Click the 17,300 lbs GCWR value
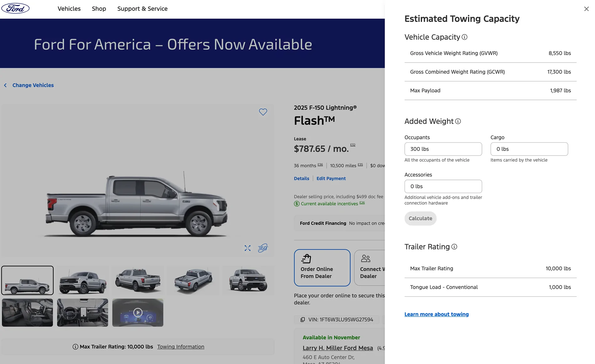 [559, 72]
